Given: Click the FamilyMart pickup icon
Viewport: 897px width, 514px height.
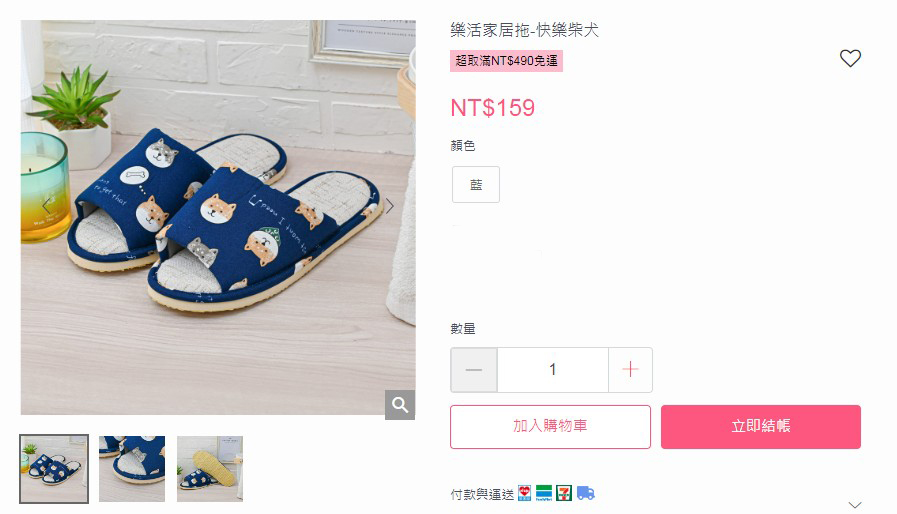Looking at the screenshot, I should [544, 493].
